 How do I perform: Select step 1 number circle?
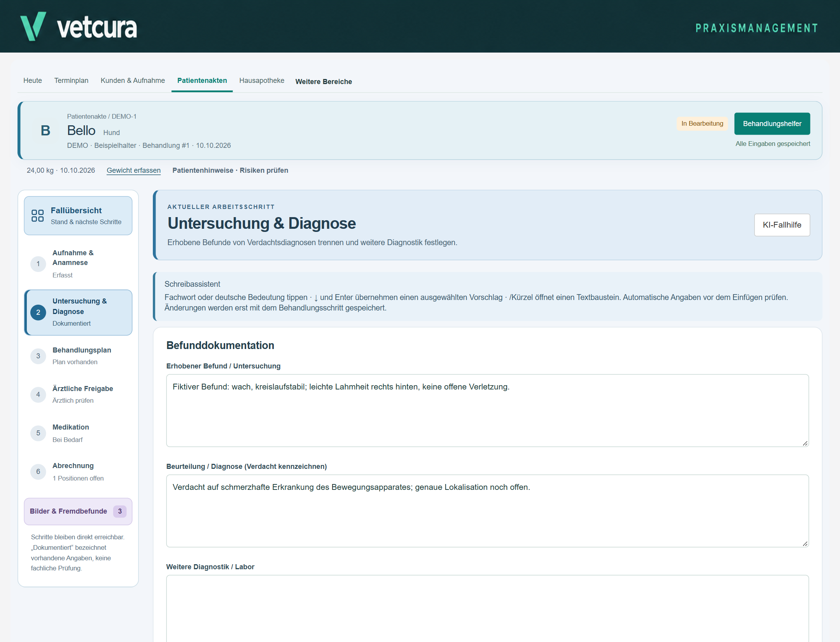[38, 264]
